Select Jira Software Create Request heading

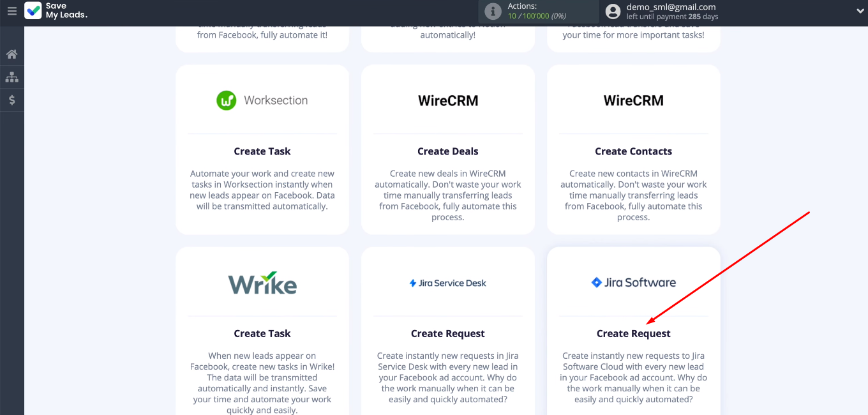(x=634, y=333)
